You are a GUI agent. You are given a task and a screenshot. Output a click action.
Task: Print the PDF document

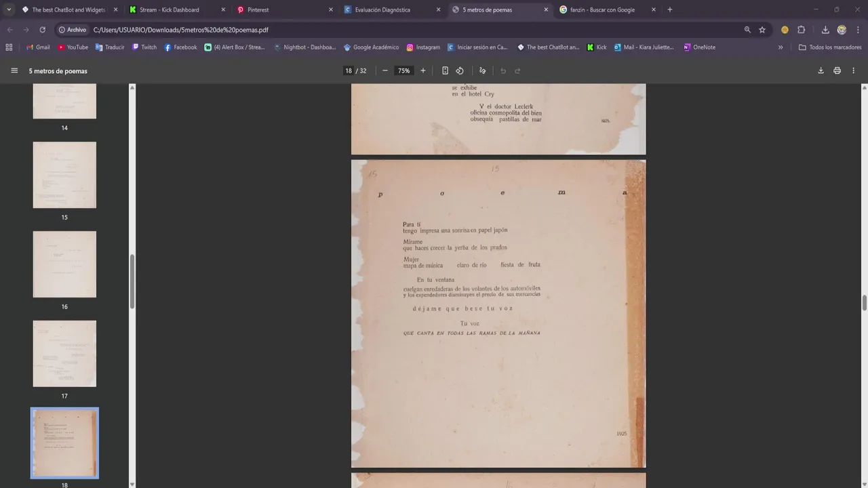[x=837, y=70]
